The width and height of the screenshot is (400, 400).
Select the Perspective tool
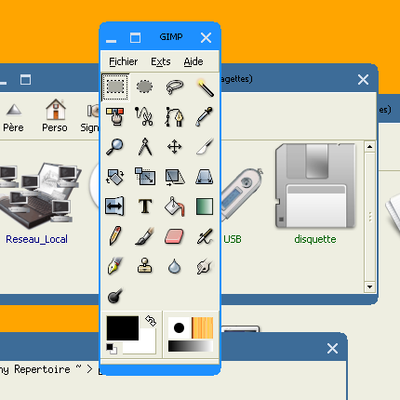(204, 177)
